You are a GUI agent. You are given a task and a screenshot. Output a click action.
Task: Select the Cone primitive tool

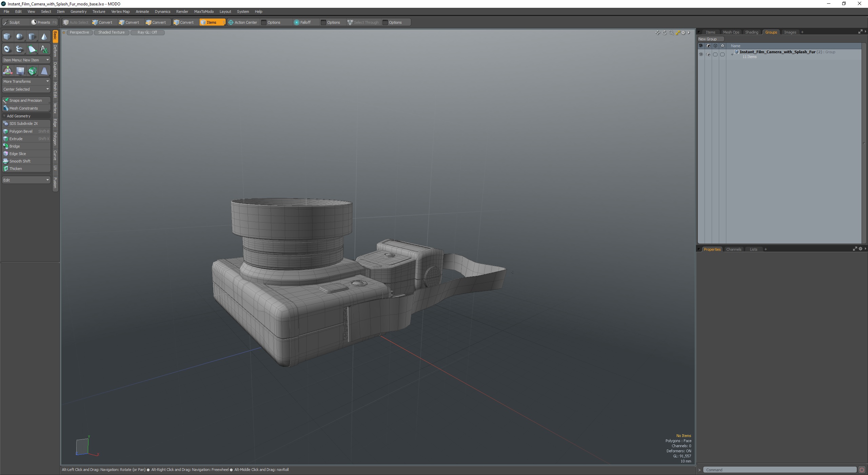(x=44, y=37)
